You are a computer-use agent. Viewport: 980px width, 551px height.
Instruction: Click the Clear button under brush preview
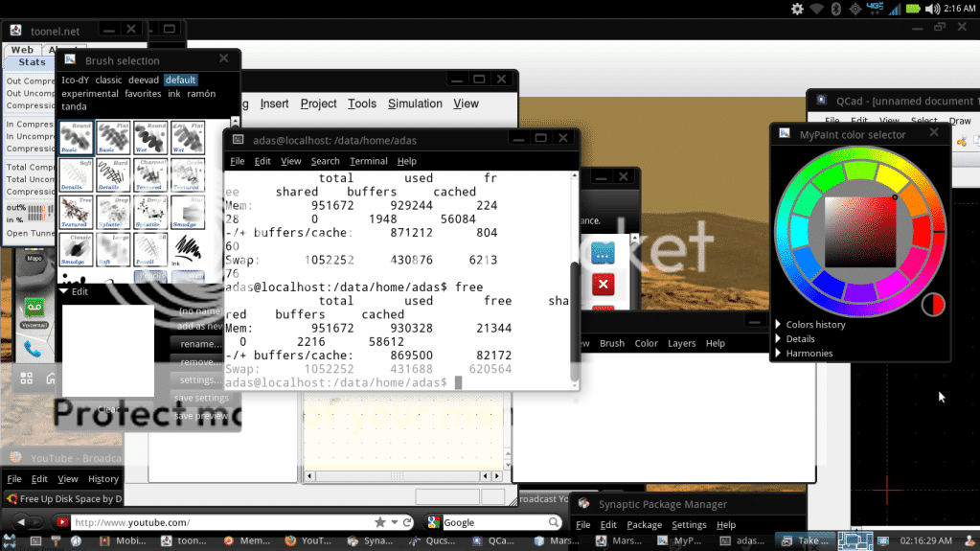pos(107,409)
